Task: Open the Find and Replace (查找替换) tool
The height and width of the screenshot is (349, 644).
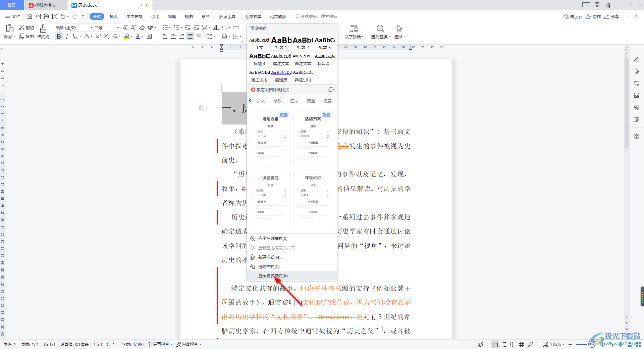Action: (380, 32)
